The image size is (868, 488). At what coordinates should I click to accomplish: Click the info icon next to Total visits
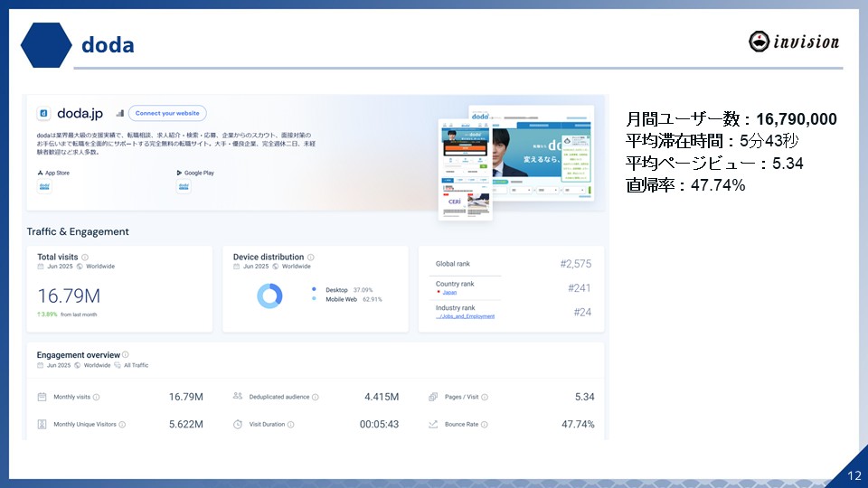(85, 258)
